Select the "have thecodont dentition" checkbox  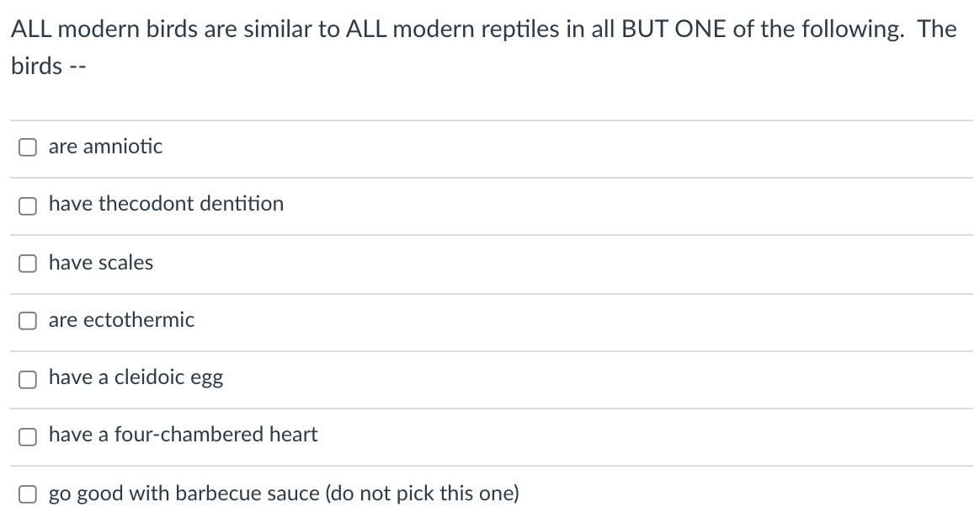pyautogui.click(x=27, y=205)
